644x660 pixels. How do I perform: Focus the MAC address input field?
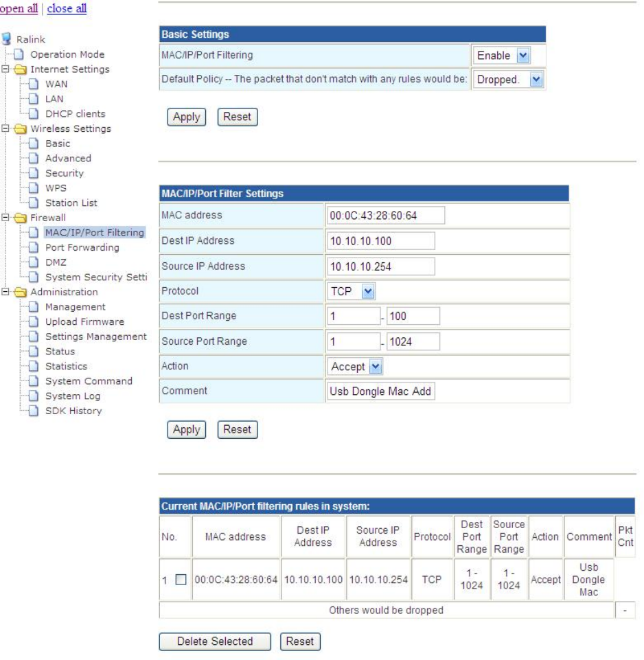(386, 215)
